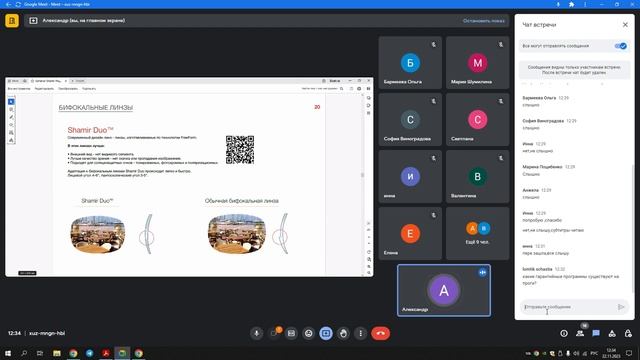
Task: Open Telegram from the taskbar
Action: pyautogui.click(x=89, y=353)
